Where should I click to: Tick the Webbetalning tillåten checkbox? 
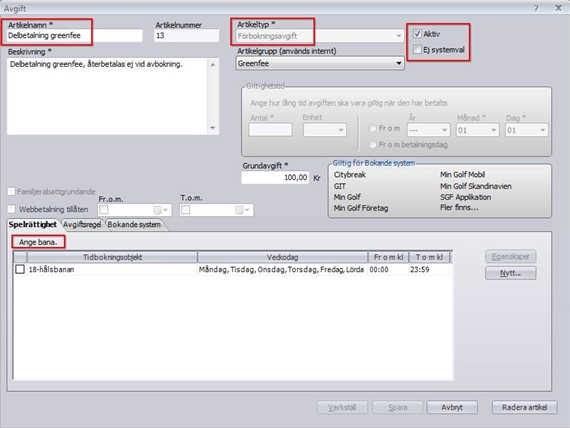tap(11, 209)
